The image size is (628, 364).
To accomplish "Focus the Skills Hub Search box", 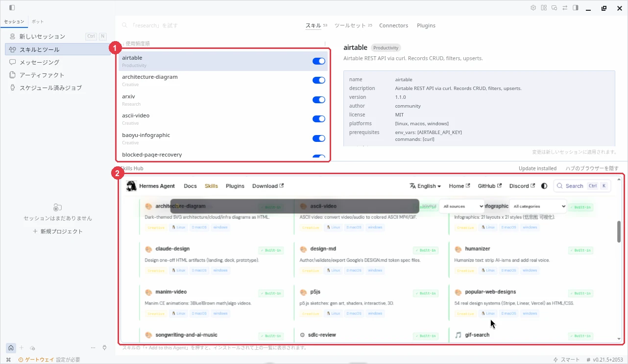I will click(x=582, y=186).
